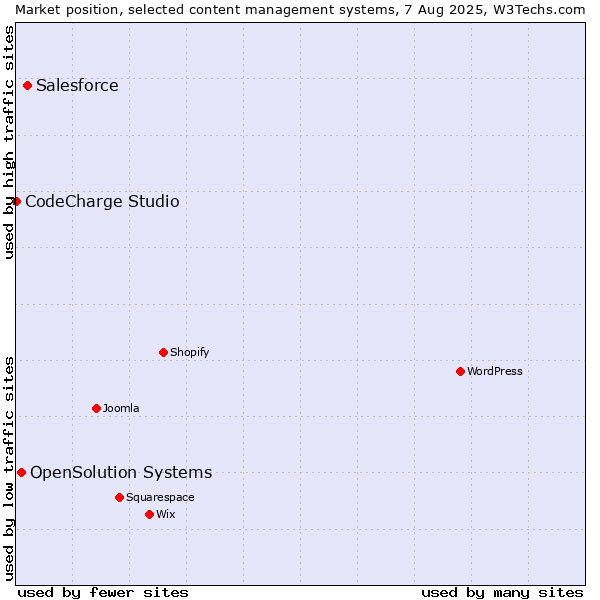Select the Joomla data point
The width and height of the screenshot is (600, 600).
point(96,408)
